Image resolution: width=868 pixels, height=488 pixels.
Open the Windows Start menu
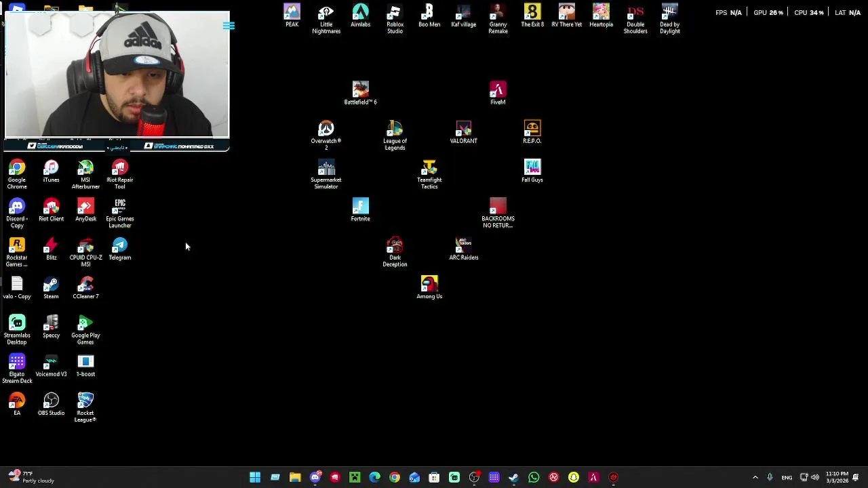tap(255, 477)
